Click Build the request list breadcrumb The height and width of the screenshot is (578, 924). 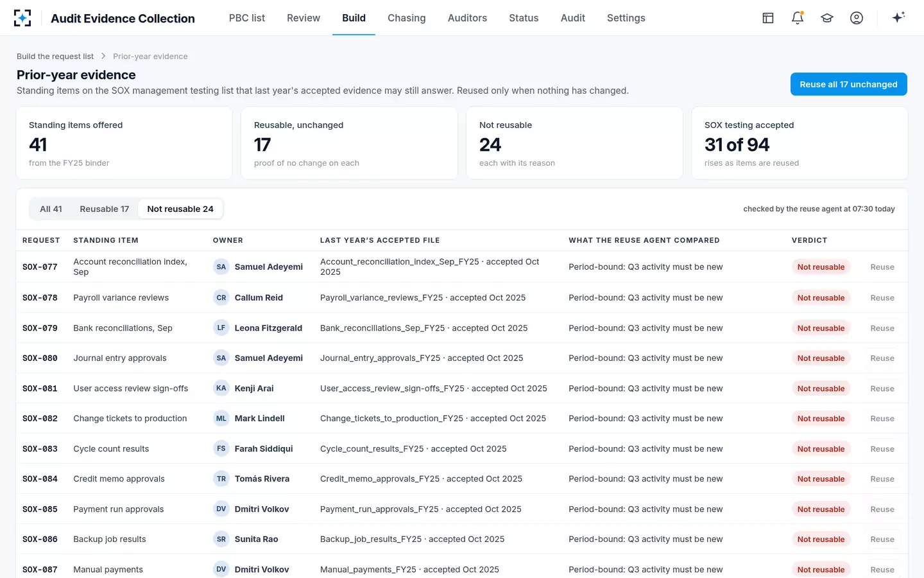click(x=55, y=57)
